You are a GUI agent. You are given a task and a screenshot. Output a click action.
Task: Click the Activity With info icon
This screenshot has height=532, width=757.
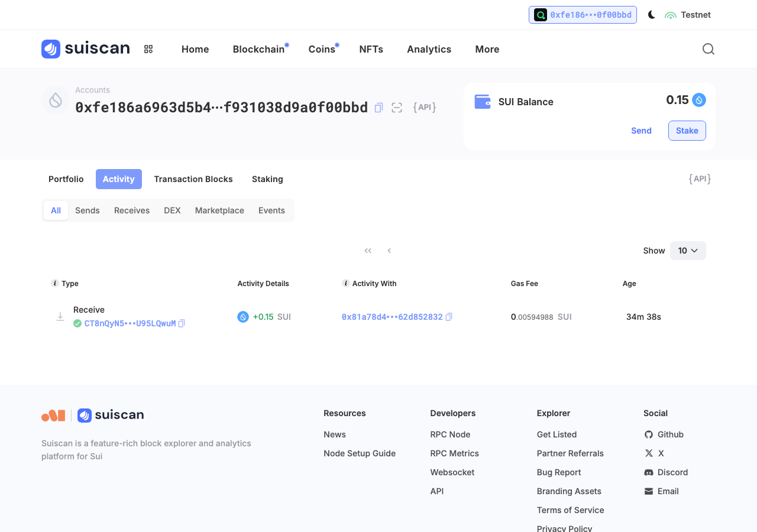pyautogui.click(x=346, y=283)
